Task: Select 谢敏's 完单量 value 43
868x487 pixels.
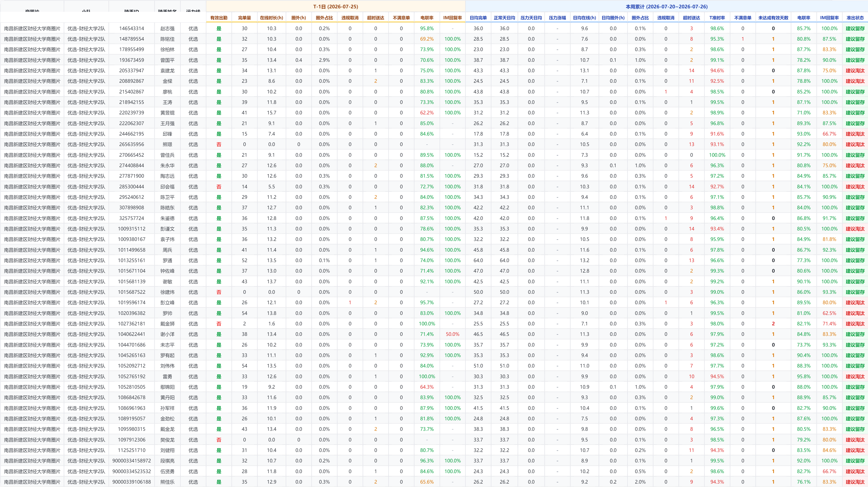Action: click(244, 282)
